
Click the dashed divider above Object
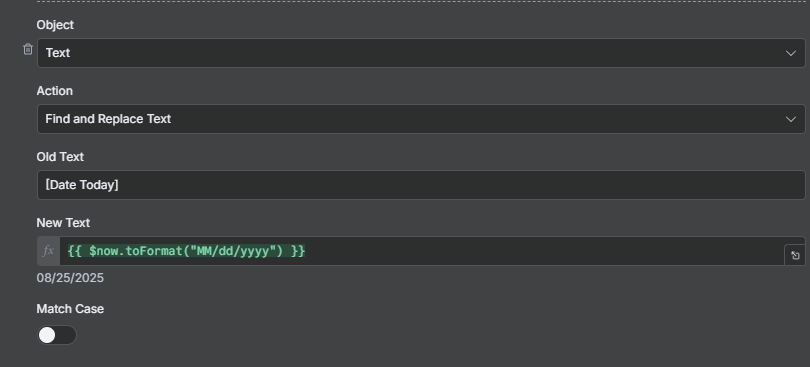coord(423,2)
